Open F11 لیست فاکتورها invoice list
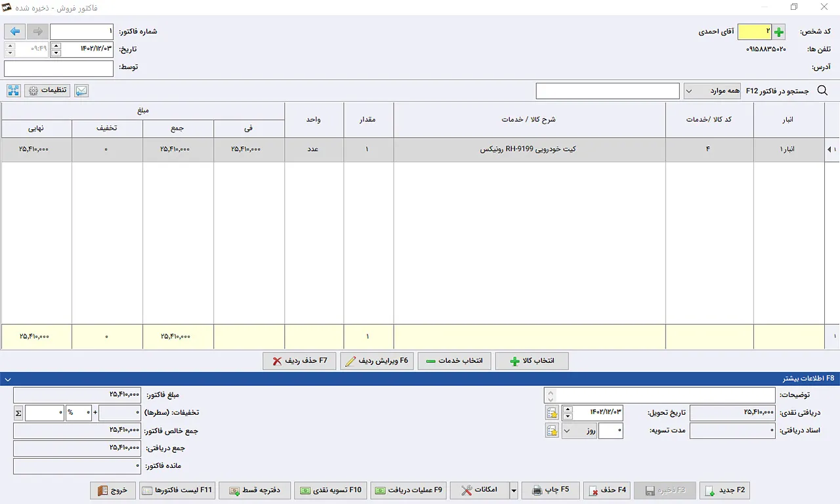Screen dimensions: 840x504 (177, 490)
